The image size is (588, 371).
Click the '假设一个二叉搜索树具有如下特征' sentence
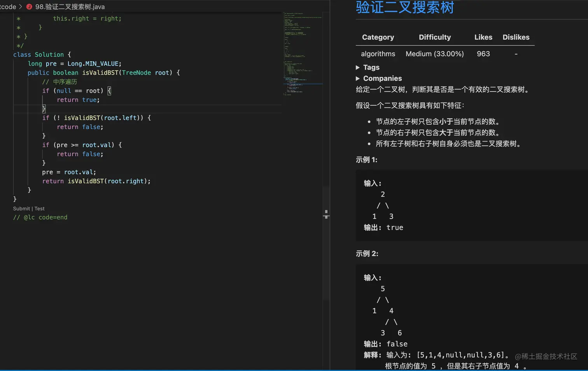tap(410, 106)
